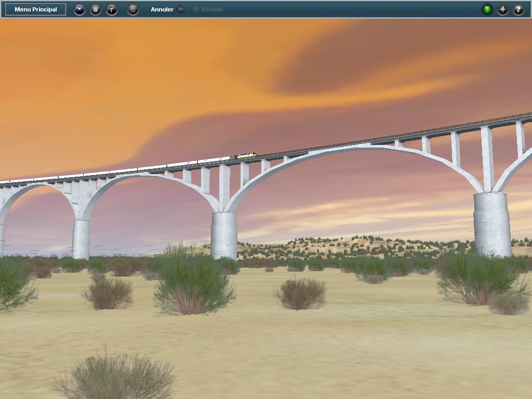This screenshot has height=399, width=532.
Task: Click the green light indicator icon
Action: click(487, 9)
